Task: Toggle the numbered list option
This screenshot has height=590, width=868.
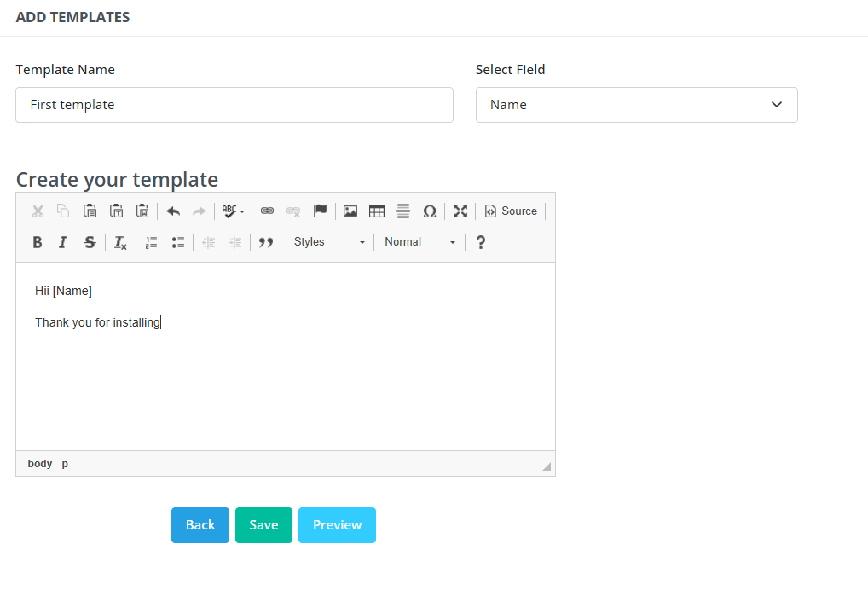Action: pyautogui.click(x=151, y=242)
